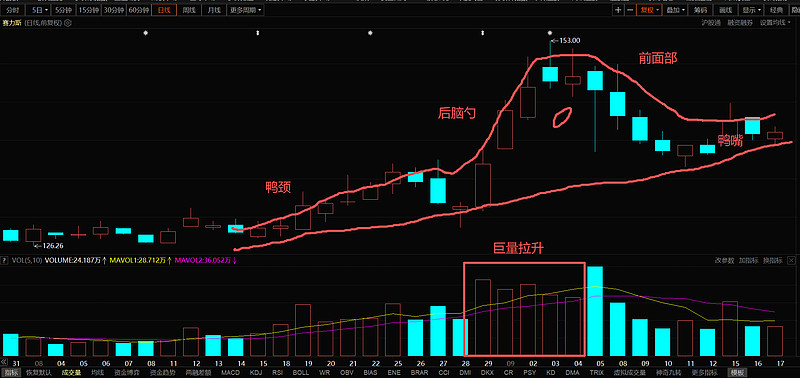Select the PSY indicator
This screenshot has height=378, width=800.
pyautogui.click(x=531, y=373)
